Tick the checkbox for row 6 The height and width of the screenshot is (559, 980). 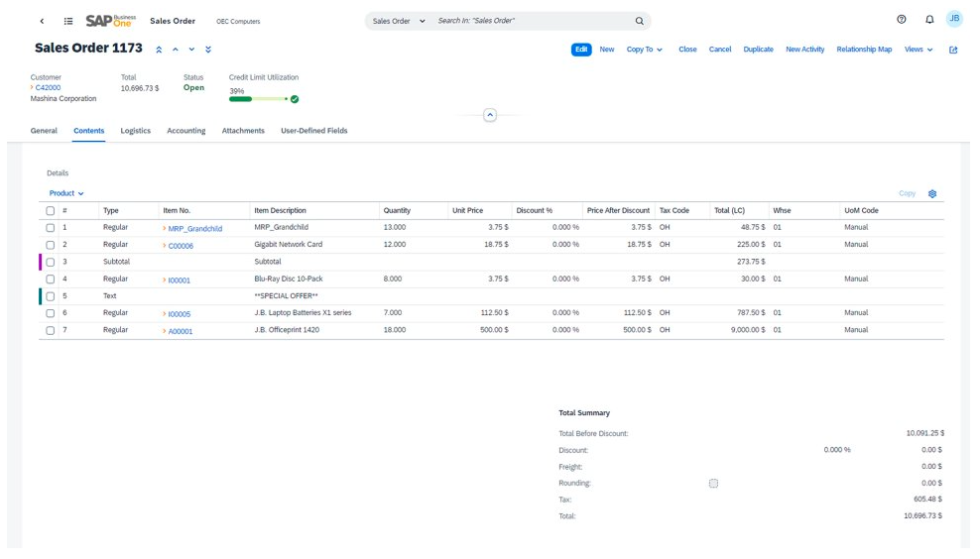[x=51, y=313]
